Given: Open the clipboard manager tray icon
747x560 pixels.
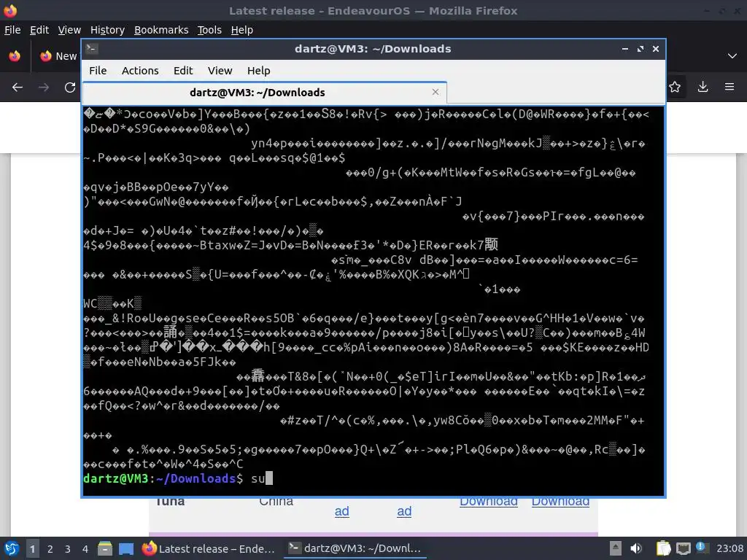Looking at the screenshot, I should (x=663, y=548).
